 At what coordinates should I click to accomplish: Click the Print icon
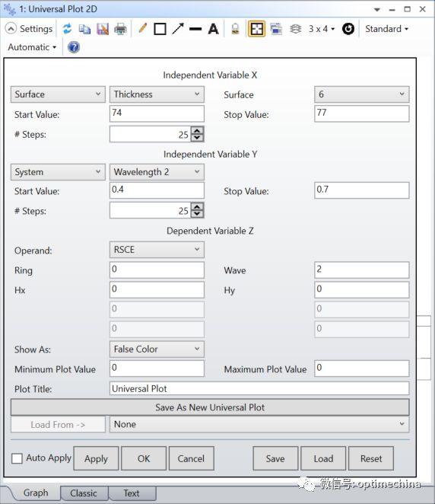click(x=120, y=29)
